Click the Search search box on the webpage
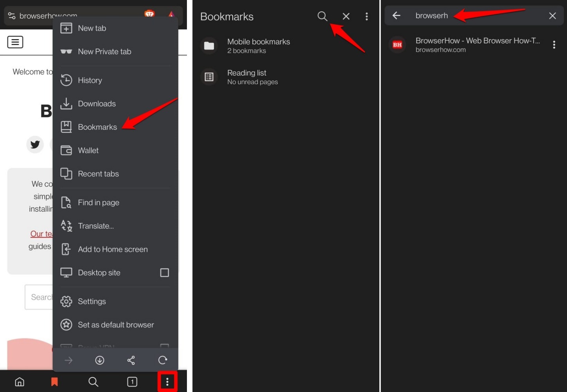This screenshot has width=567, height=392. point(39,297)
